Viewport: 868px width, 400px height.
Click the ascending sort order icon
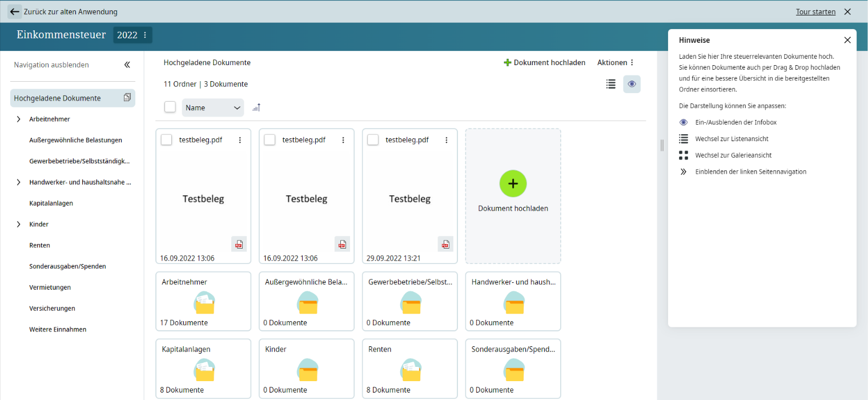tap(256, 107)
